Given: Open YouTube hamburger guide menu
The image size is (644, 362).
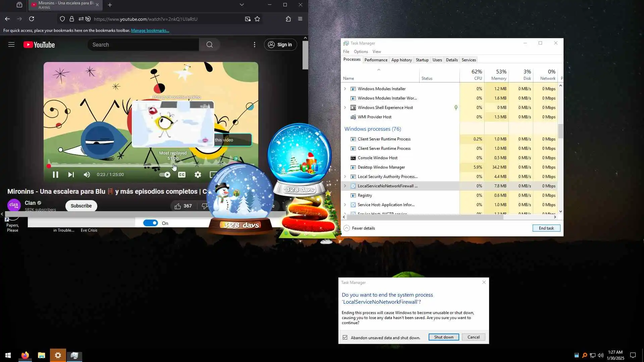Looking at the screenshot, I should [11, 45].
